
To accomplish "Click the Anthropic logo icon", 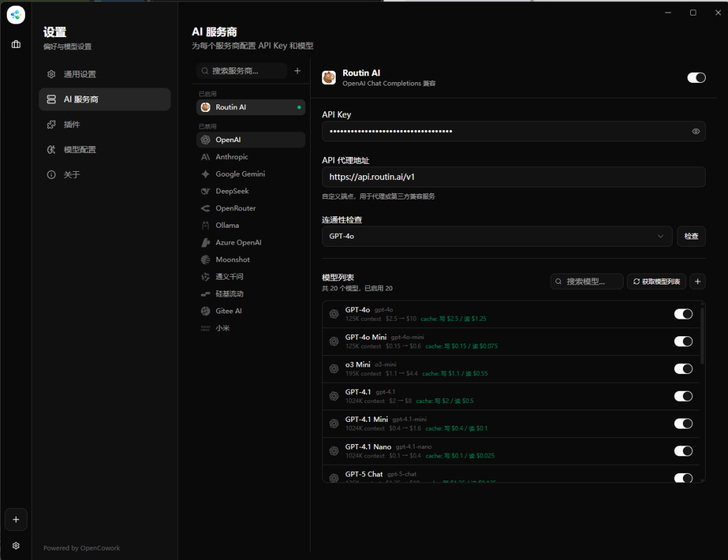I will 205,157.
